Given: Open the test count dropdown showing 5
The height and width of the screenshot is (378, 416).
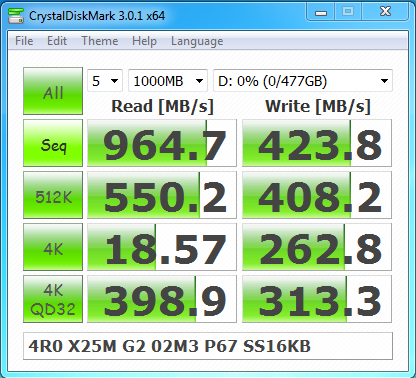Looking at the screenshot, I should point(105,81).
